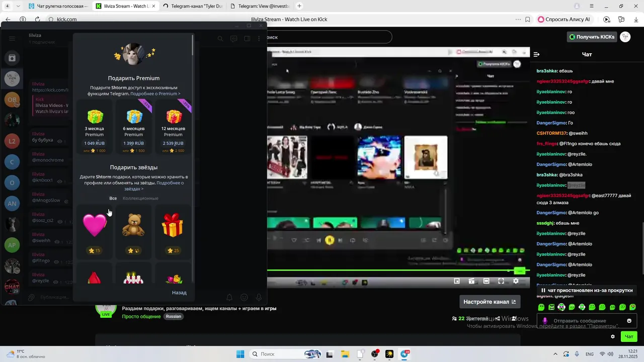Open a new browser tab
Screen dimensions: 644x362
(x=299, y=6)
